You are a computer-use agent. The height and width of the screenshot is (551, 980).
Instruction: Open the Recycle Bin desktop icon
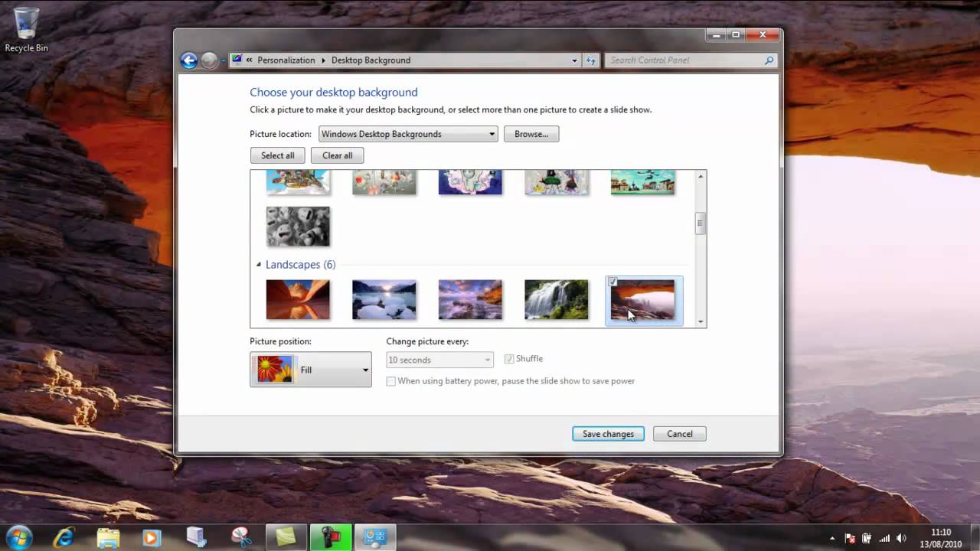pyautogui.click(x=26, y=29)
